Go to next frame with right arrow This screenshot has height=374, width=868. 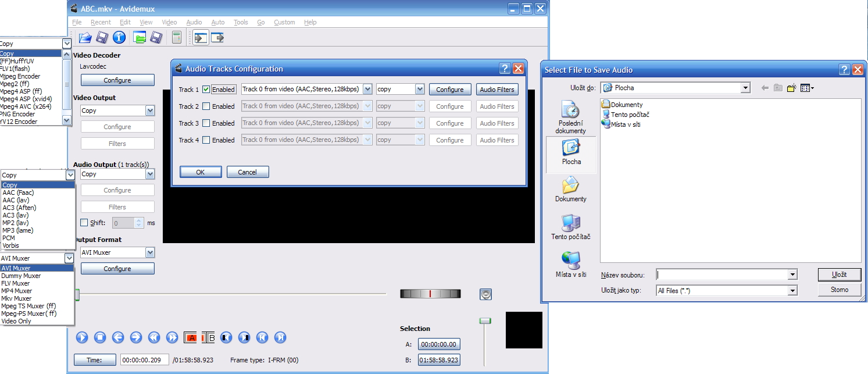[x=136, y=337]
